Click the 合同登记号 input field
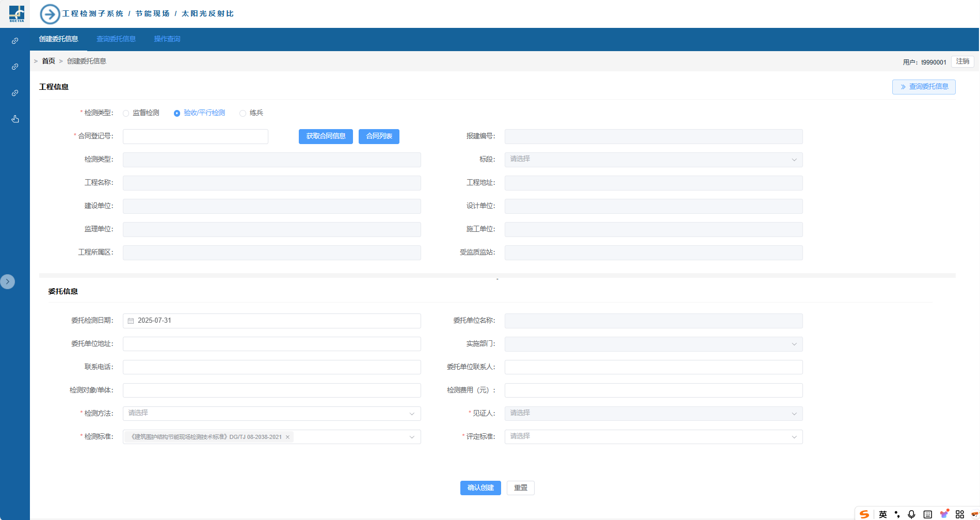Screen dimensions: 980x520 click(196, 136)
